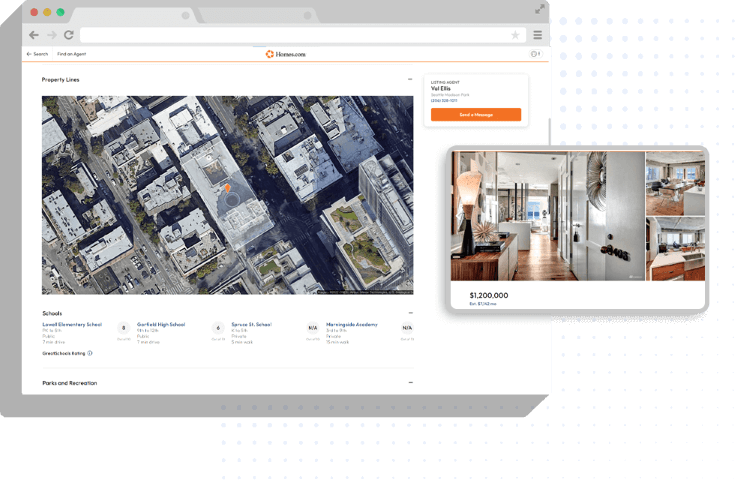Click Lowell Elementary rating badge 8
This screenshot has width=735, height=480.
[x=124, y=328]
